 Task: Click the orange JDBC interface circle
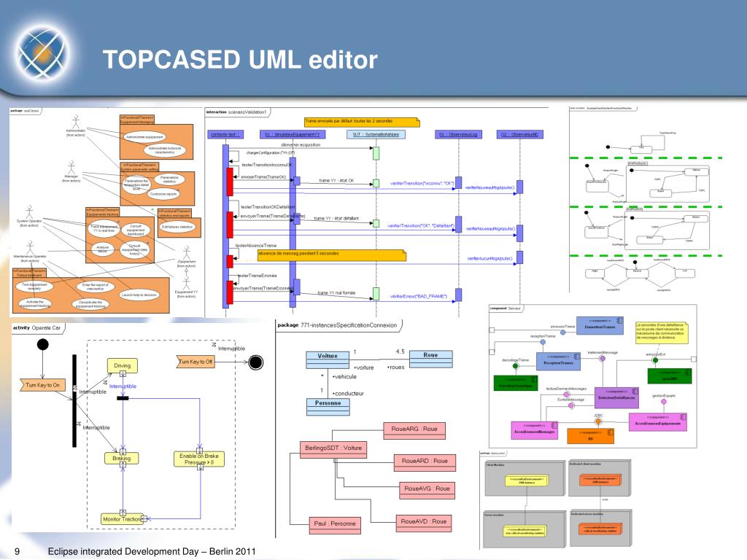pyautogui.click(x=598, y=421)
